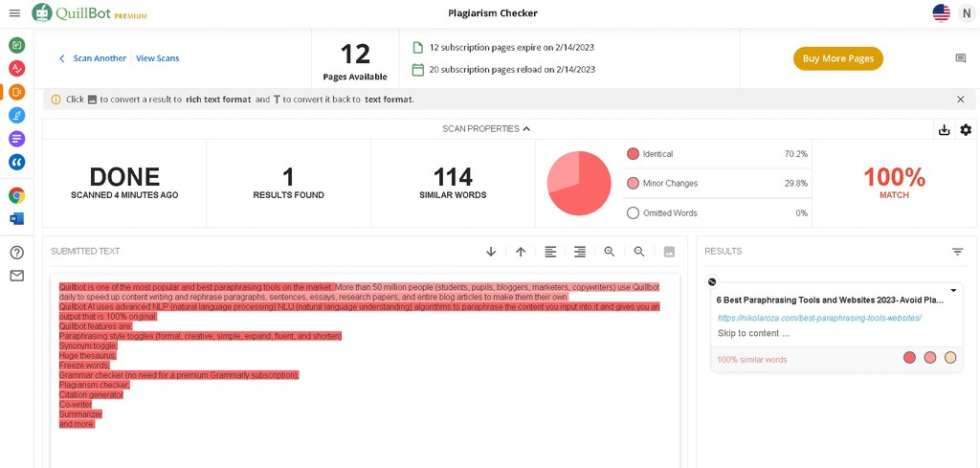980x468 pixels.
Task: Click the Buy More Pages button
Action: (838, 58)
